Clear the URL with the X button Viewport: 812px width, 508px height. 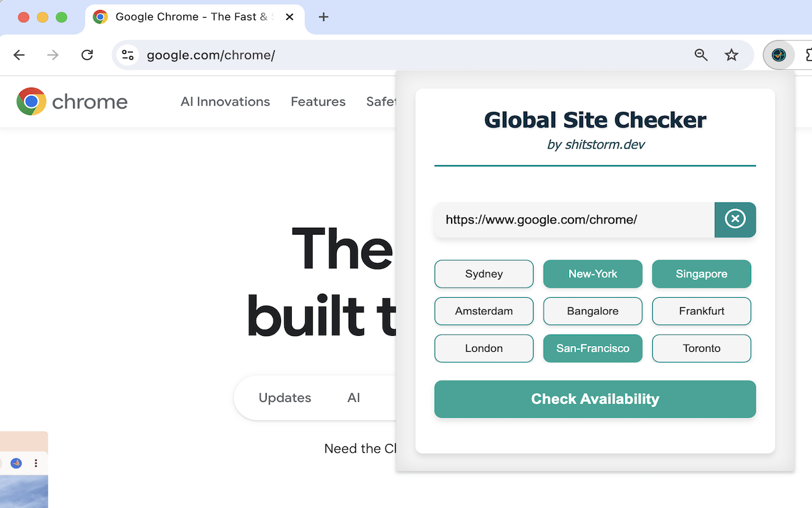(x=735, y=220)
